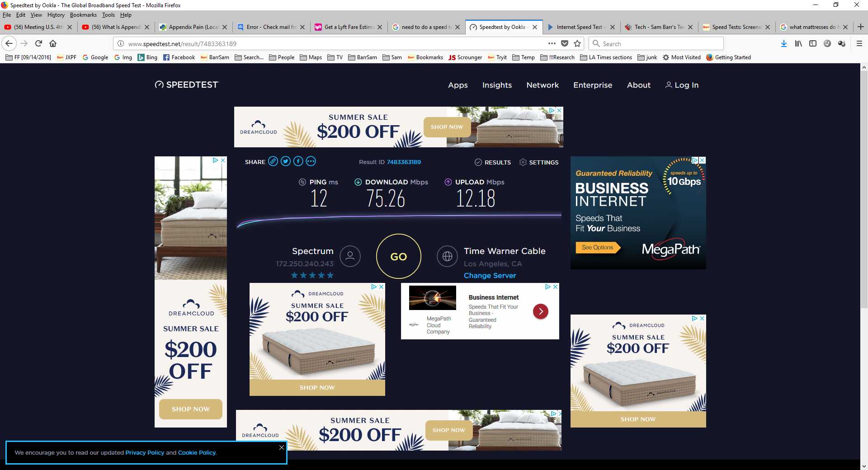Viewport: 868px width, 470px height.
Task: Open more share options ellipsis icon
Action: (311, 161)
